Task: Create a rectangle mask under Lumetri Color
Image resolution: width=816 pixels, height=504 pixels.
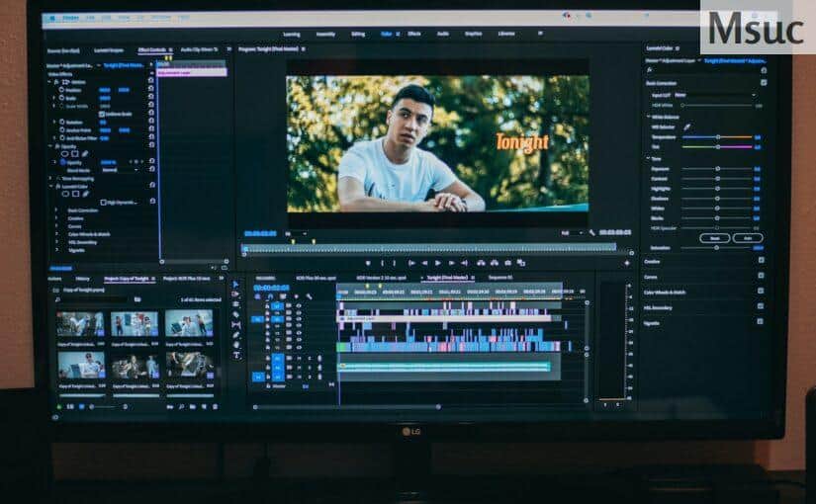Action: click(x=76, y=194)
